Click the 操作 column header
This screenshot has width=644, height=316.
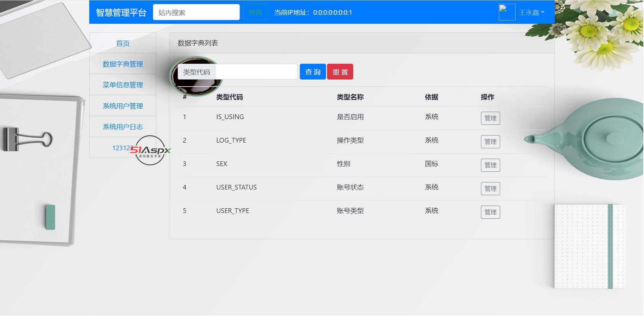click(x=487, y=97)
